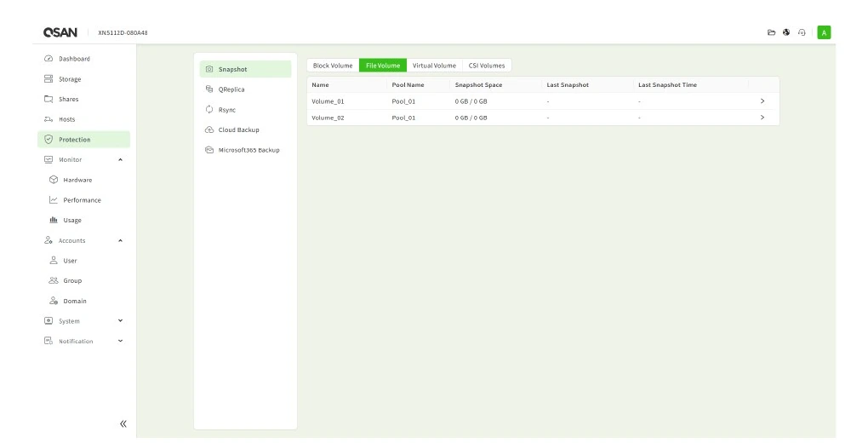This screenshot has height=443, width=868.
Task: Sort by Last Snapshot column header
Action: click(568, 85)
